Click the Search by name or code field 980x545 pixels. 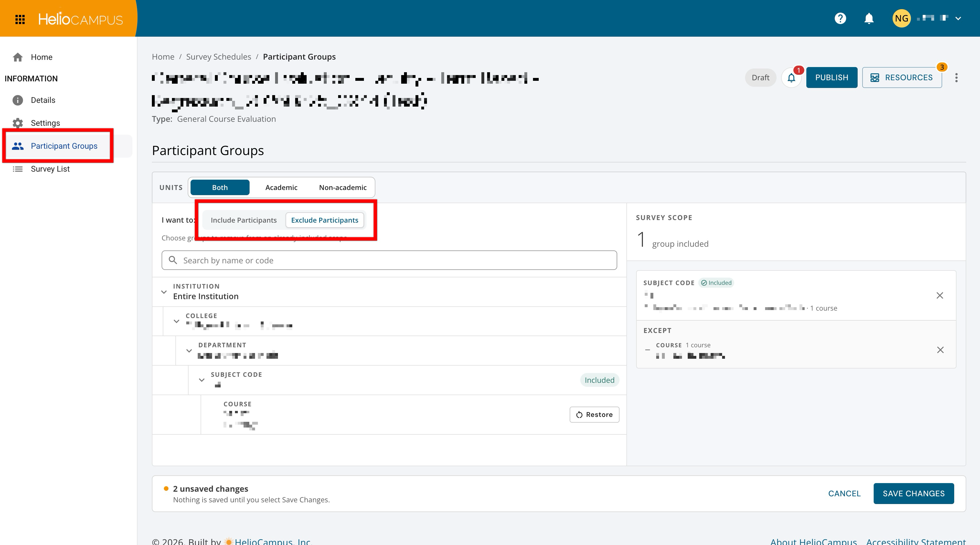point(389,260)
